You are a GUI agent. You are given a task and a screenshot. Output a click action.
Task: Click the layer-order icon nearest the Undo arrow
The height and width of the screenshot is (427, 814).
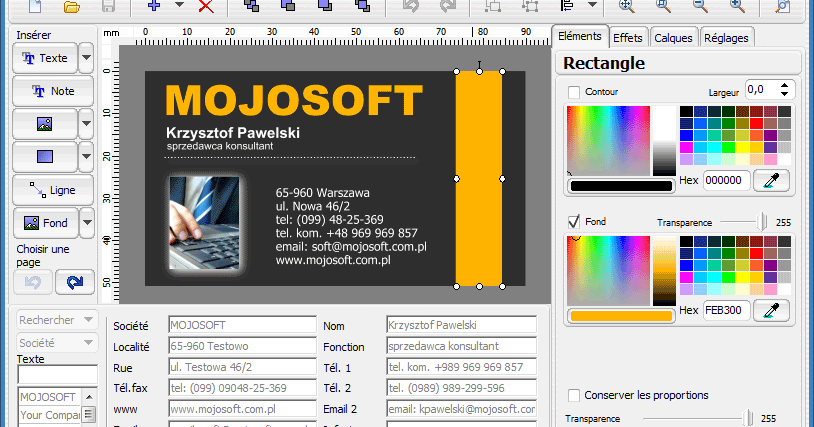[x=362, y=6]
